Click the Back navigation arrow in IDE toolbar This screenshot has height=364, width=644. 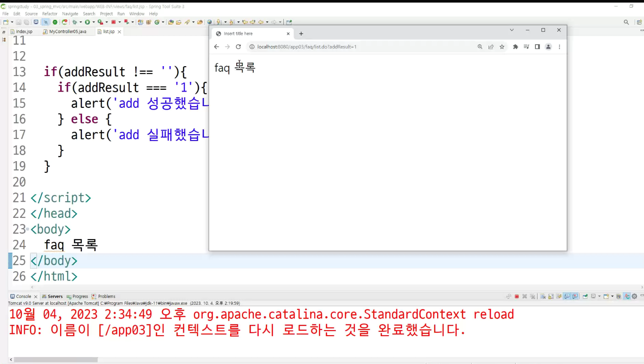coord(261,22)
